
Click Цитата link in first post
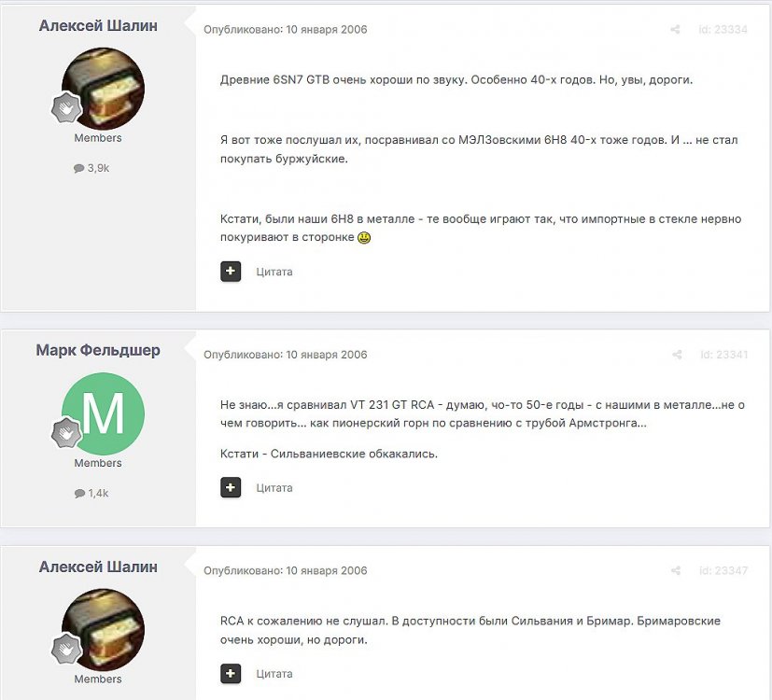[x=274, y=272]
